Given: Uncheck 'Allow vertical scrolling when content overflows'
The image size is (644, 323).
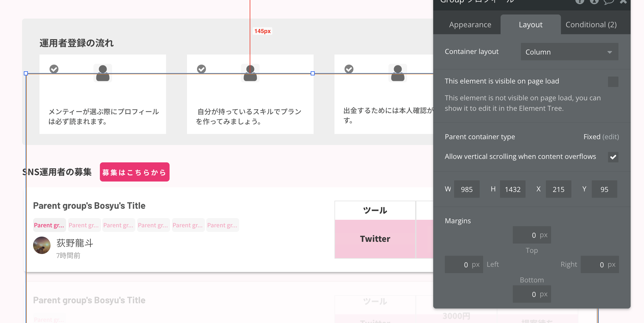Looking at the screenshot, I should 613,157.
